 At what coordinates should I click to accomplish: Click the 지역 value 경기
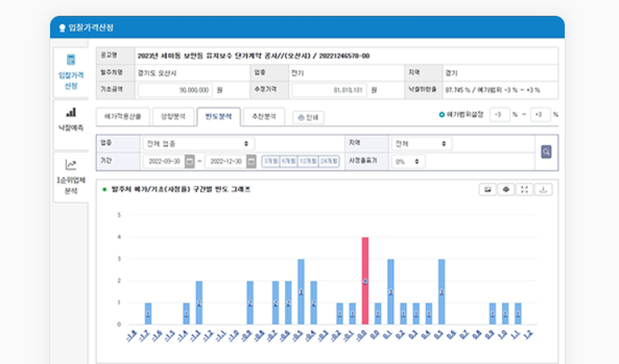[451, 73]
